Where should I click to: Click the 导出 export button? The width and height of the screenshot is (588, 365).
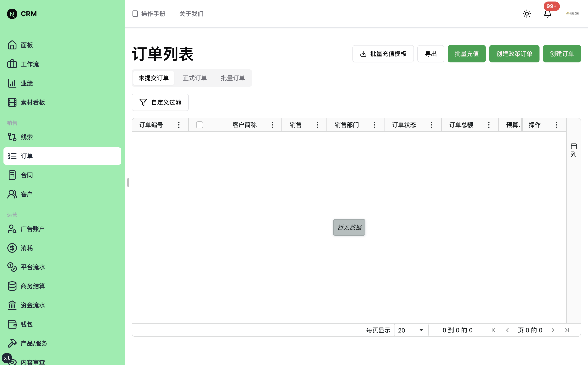431,54
